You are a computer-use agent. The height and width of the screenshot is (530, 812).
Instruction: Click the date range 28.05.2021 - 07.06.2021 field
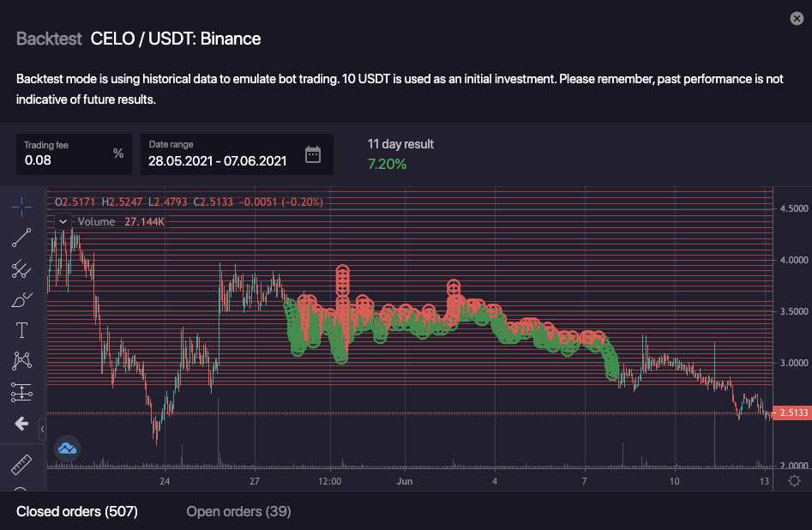(x=217, y=160)
